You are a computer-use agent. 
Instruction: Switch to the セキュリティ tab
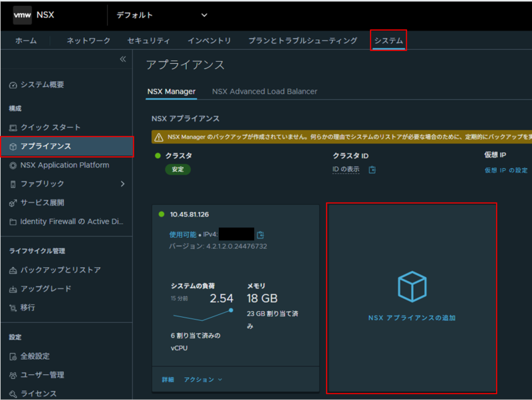click(x=148, y=41)
